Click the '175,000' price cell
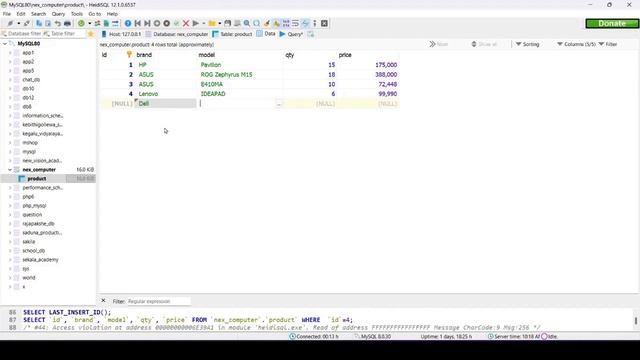The height and width of the screenshot is (360, 640). [368, 64]
